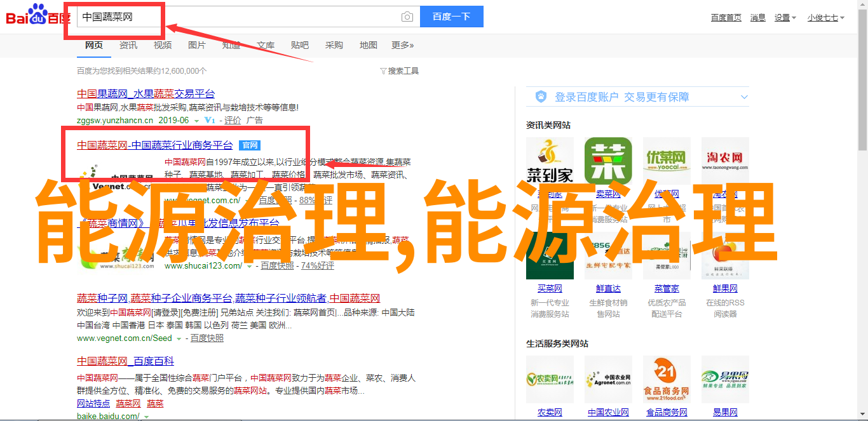Open the 淘农网 logo thumbnail
This screenshot has width=868, height=421.
click(725, 161)
